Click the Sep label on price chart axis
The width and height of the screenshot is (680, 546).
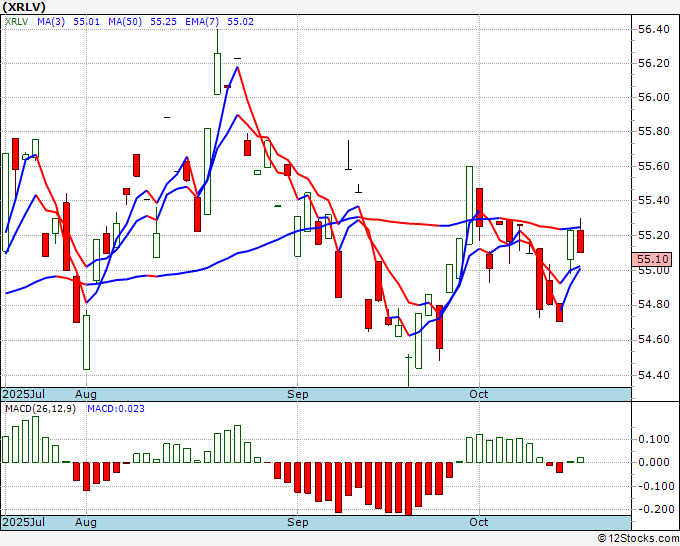click(x=298, y=394)
